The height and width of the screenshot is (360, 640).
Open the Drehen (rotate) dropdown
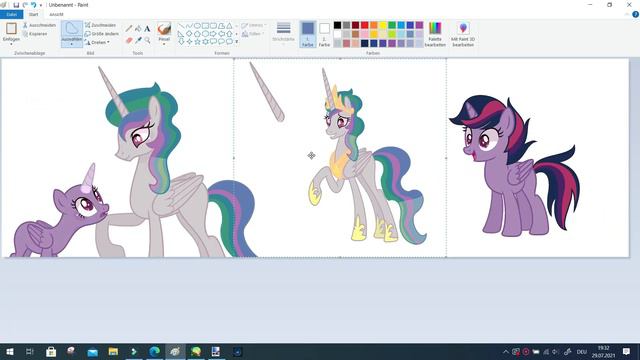(x=97, y=42)
